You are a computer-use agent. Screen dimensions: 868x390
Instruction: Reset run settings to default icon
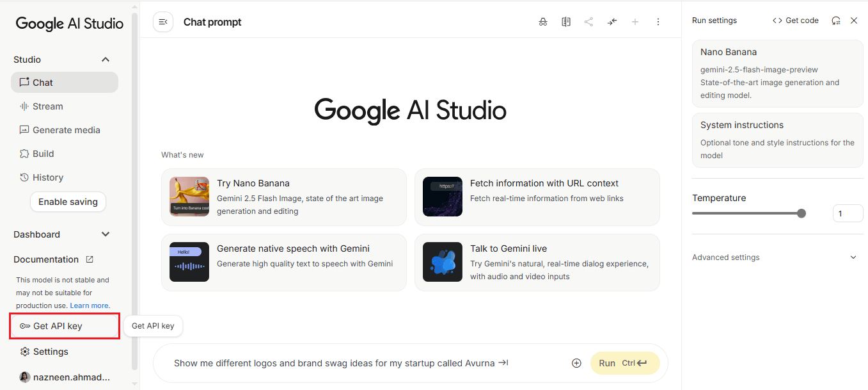click(x=835, y=20)
